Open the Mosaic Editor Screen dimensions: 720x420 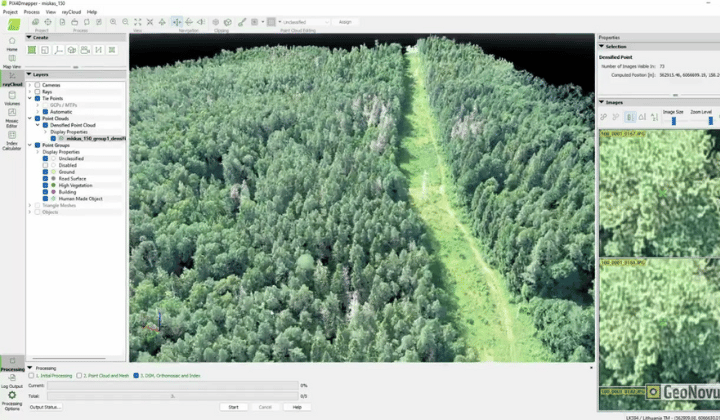tap(12, 114)
